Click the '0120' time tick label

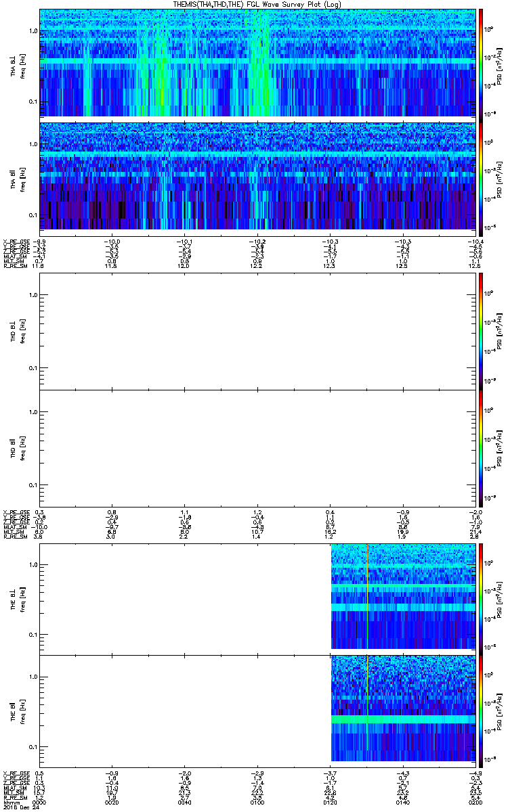(x=330, y=801)
